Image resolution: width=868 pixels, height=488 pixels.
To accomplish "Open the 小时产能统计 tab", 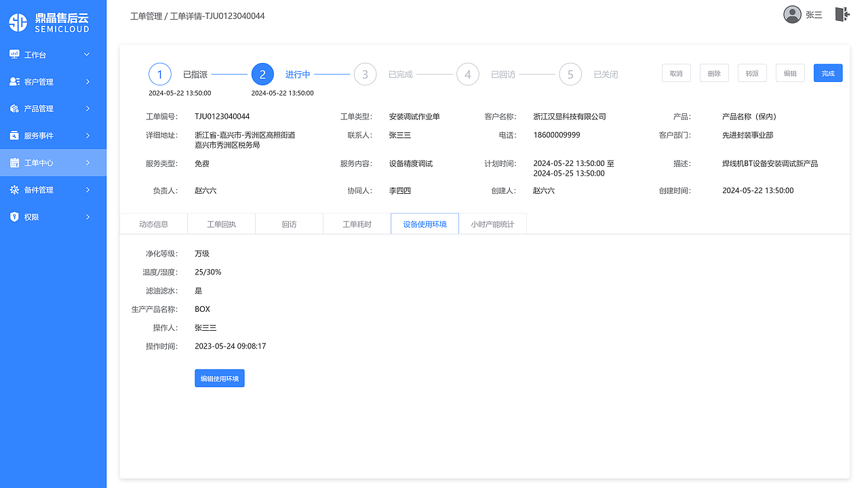I will pyautogui.click(x=492, y=223).
